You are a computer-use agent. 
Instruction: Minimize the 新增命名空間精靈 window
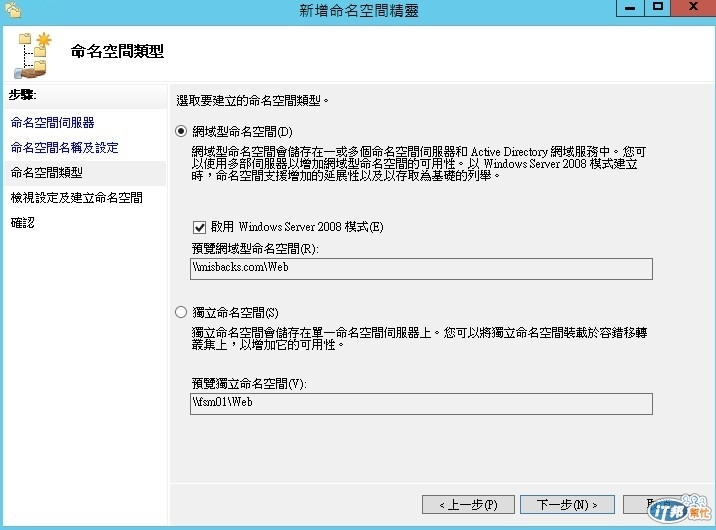coord(630,7)
